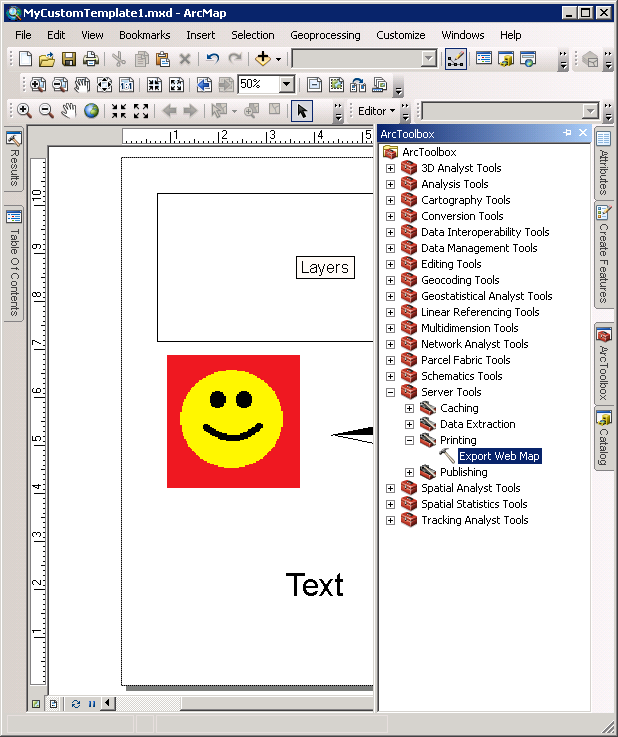Select the layout Pan hand tool
The height and width of the screenshot is (737, 618).
point(82,85)
